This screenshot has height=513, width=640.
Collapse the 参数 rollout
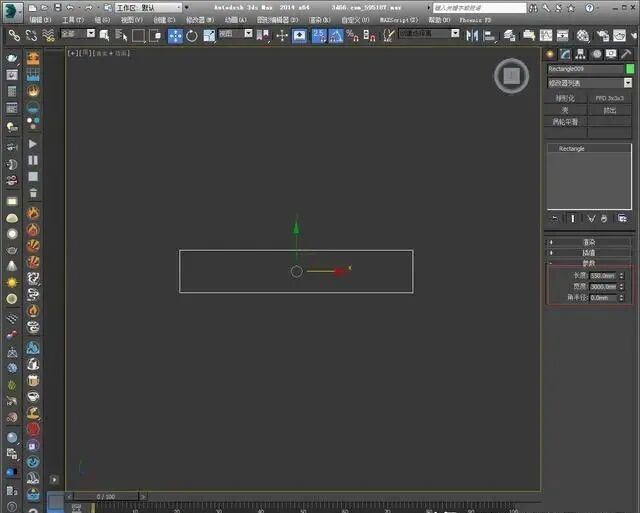coord(589,263)
